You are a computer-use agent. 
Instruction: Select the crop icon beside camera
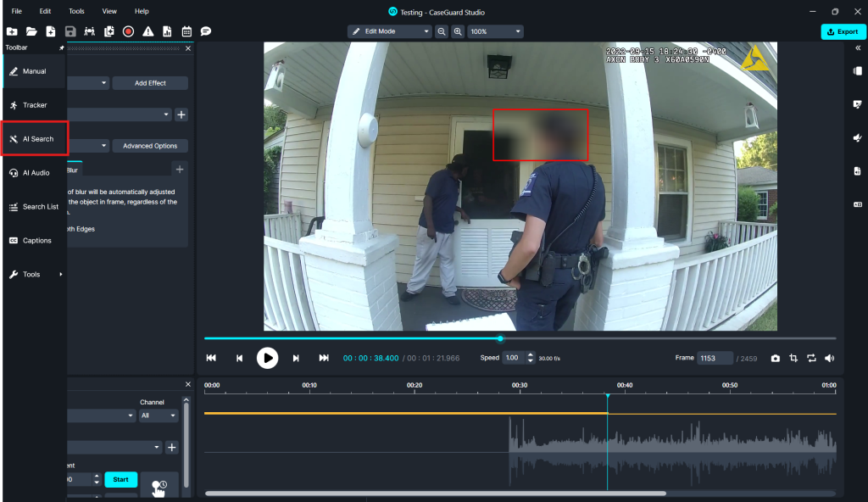(793, 358)
